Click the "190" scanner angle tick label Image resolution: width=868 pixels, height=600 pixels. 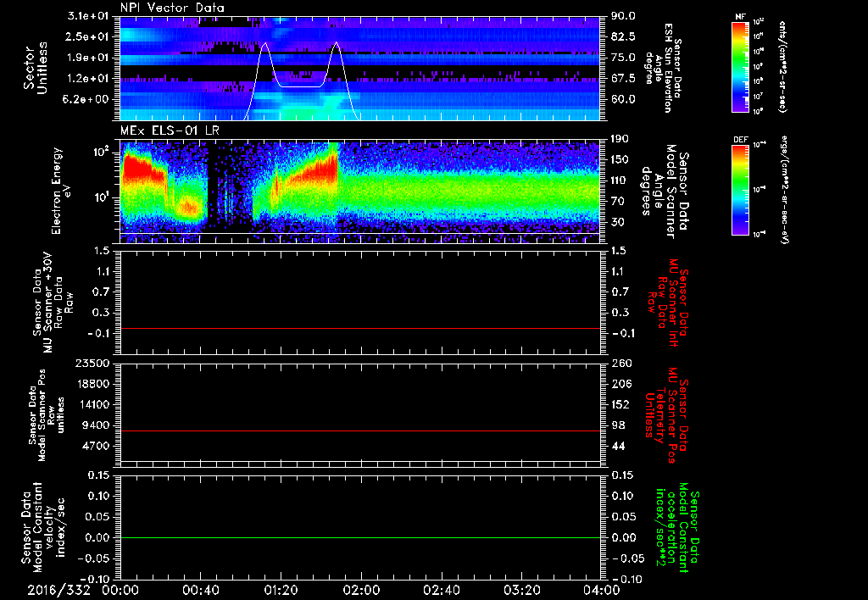(x=620, y=139)
